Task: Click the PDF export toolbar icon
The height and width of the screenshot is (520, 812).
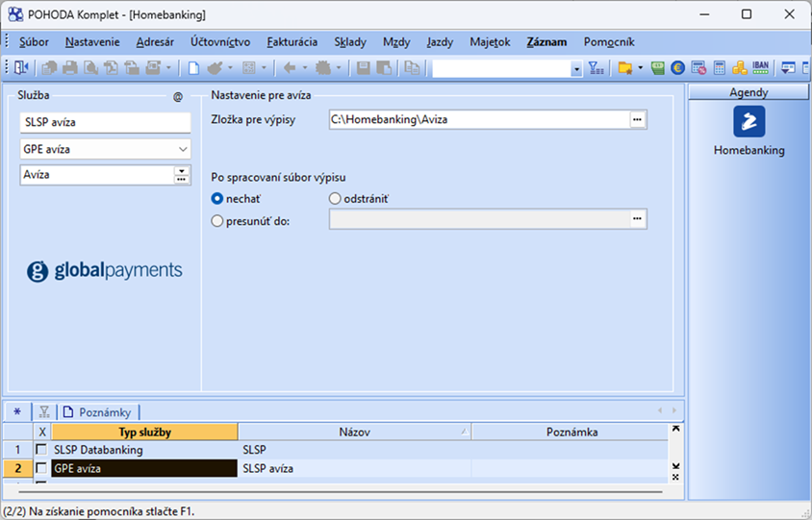Action: 112,68
